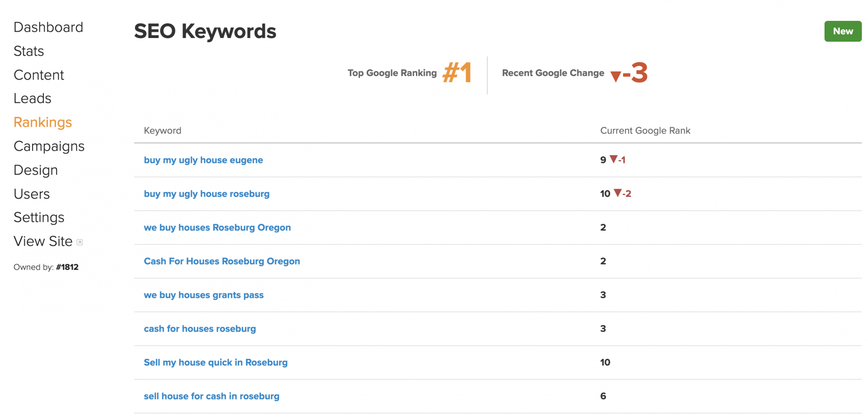
Task: Open the Campaigns section
Action: pos(49,146)
